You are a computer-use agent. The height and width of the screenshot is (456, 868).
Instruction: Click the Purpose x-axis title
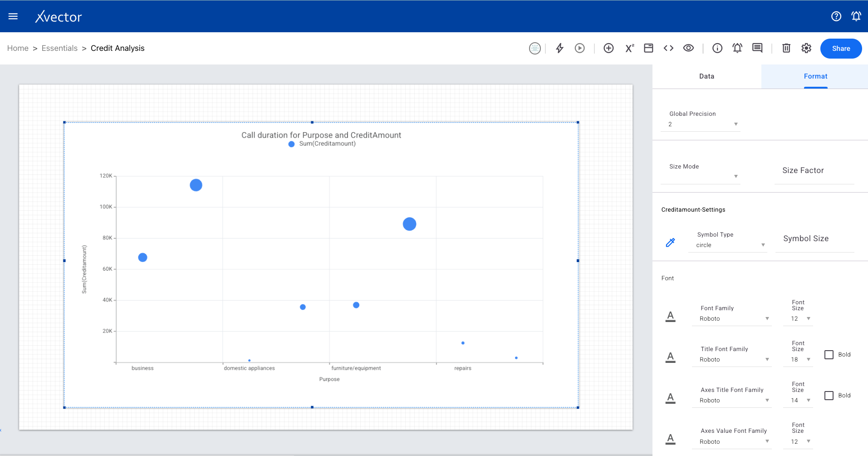[329, 379]
